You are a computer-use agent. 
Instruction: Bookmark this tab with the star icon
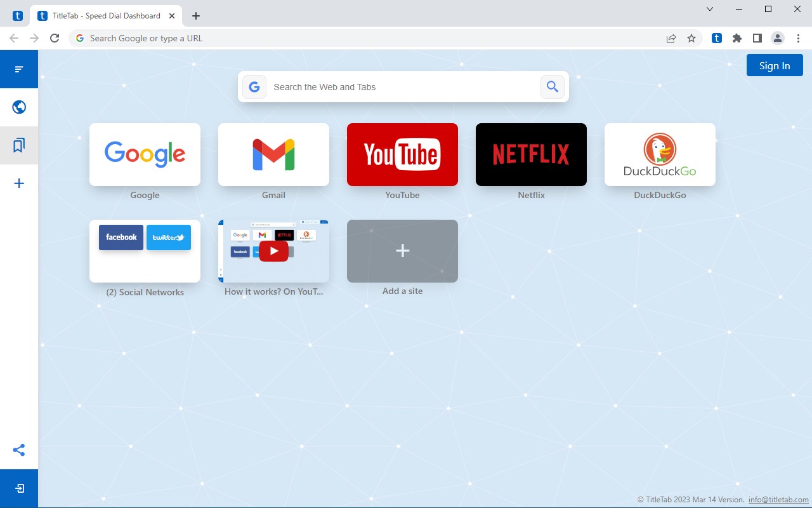pyautogui.click(x=691, y=38)
